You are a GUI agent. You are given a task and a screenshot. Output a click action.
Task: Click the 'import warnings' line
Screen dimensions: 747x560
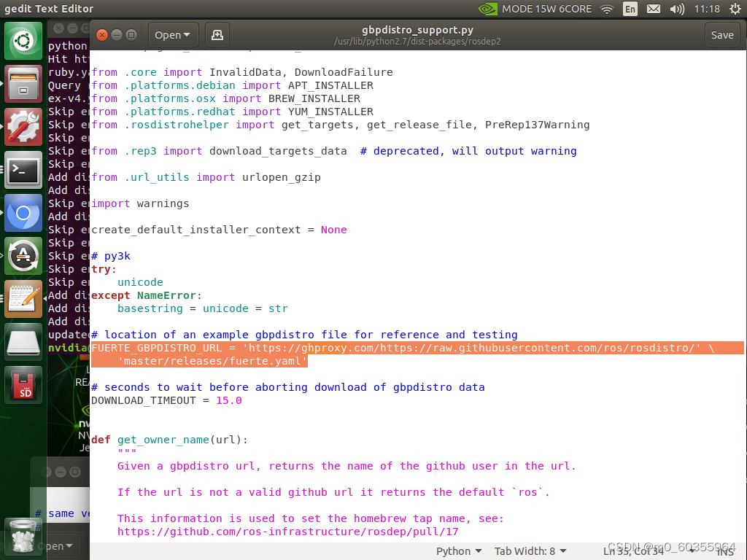[x=140, y=204]
